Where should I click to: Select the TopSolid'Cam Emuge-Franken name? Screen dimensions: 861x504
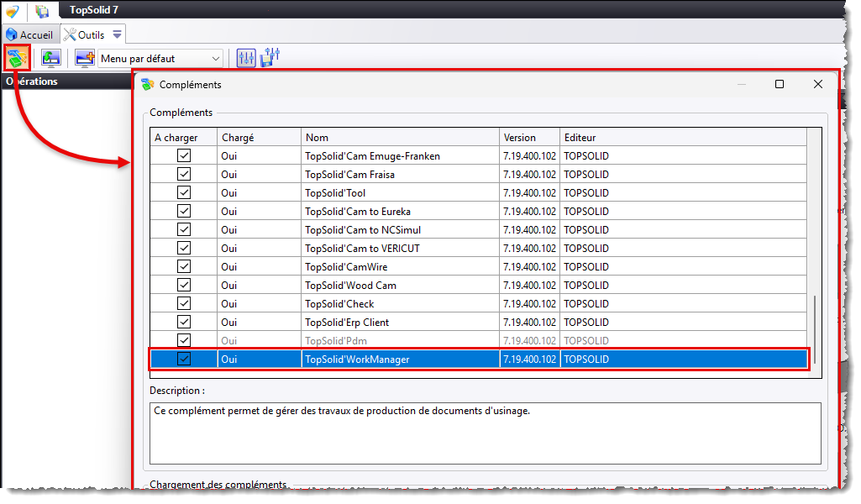372,156
